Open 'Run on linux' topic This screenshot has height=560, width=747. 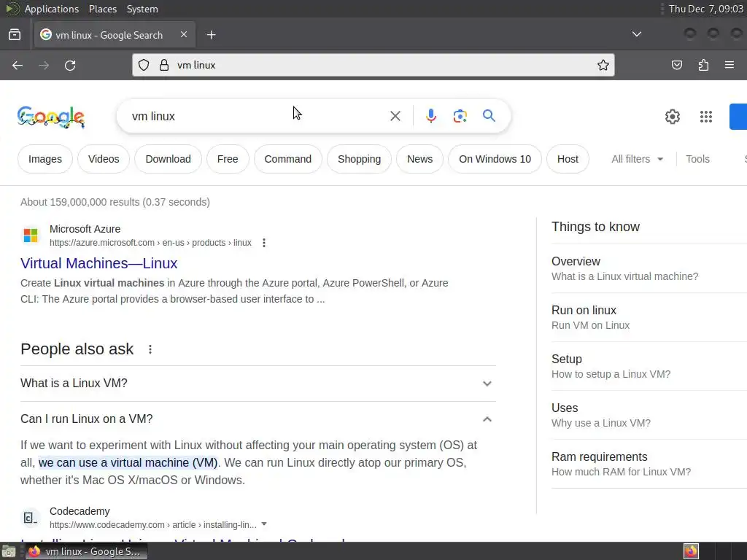[649, 318]
